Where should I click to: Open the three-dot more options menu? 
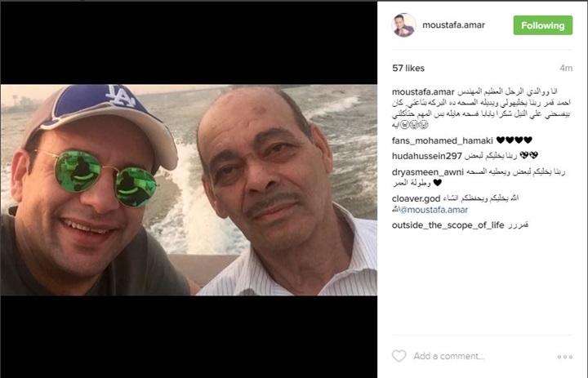tap(565, 357)
